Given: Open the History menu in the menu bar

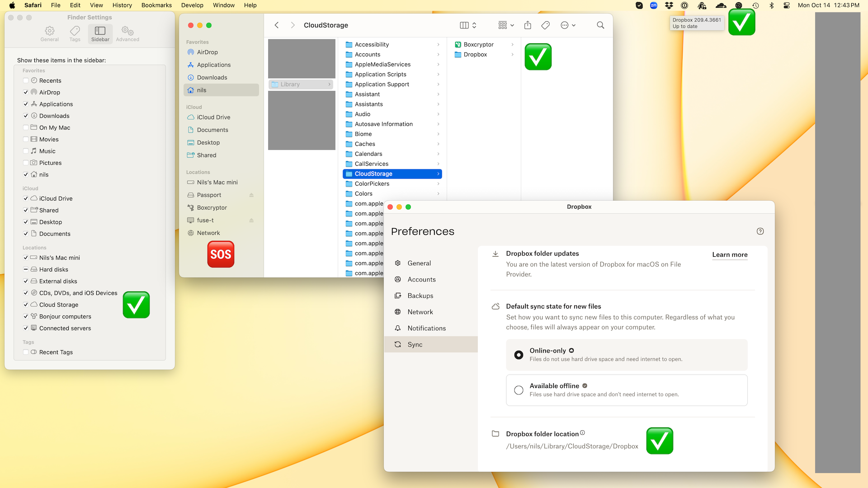Looking at the screenshot, I should click(x=122, y=5).
